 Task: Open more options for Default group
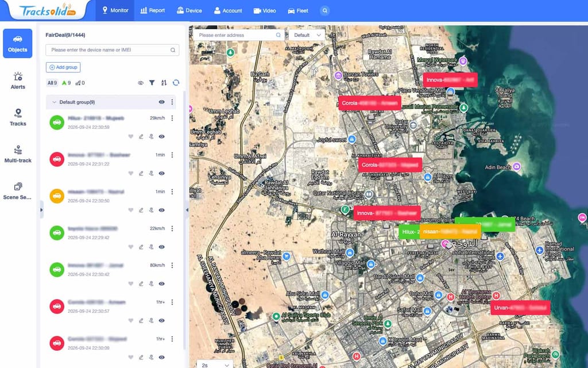[172, 102]
